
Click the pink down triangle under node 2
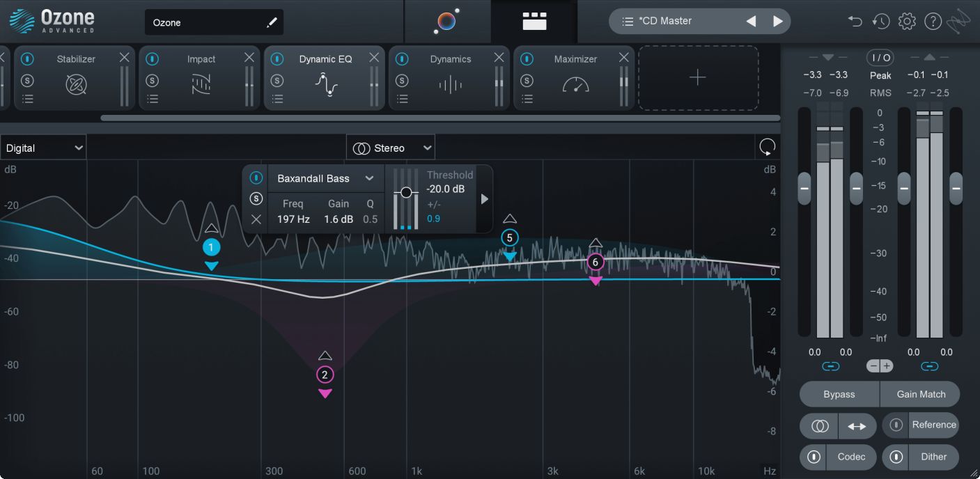point(325,393)
